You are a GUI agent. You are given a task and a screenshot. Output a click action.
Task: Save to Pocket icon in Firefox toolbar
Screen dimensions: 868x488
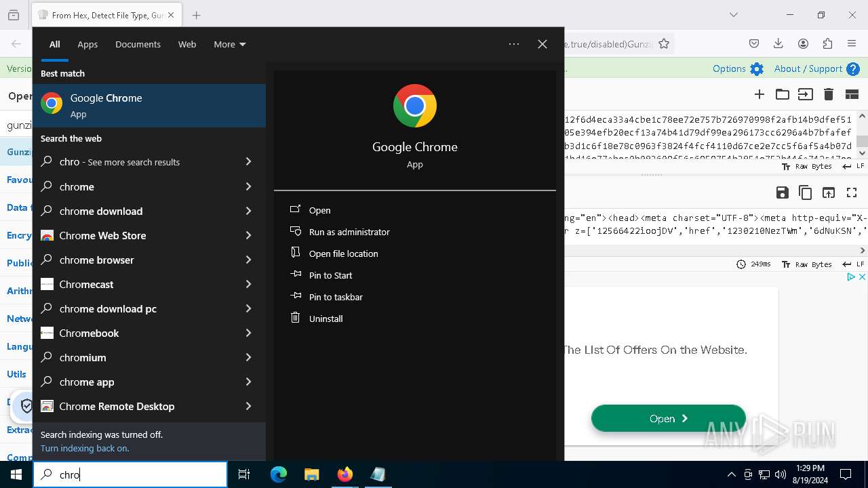(753, 43)
